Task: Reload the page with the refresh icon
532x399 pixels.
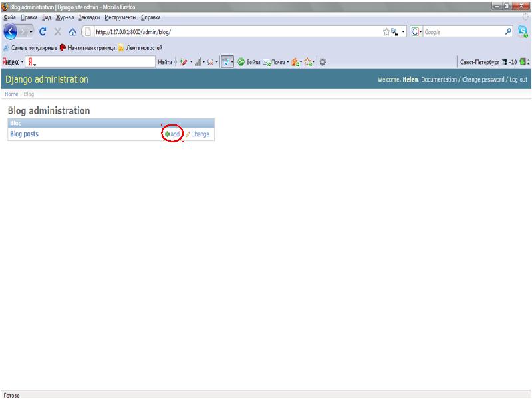Action: pyautogui.click(x=43, y=31)
